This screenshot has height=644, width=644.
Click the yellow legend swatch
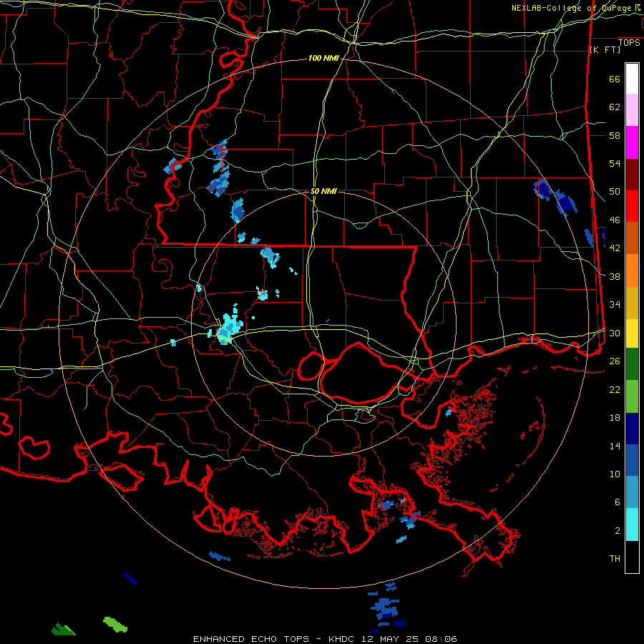(632, 333)
